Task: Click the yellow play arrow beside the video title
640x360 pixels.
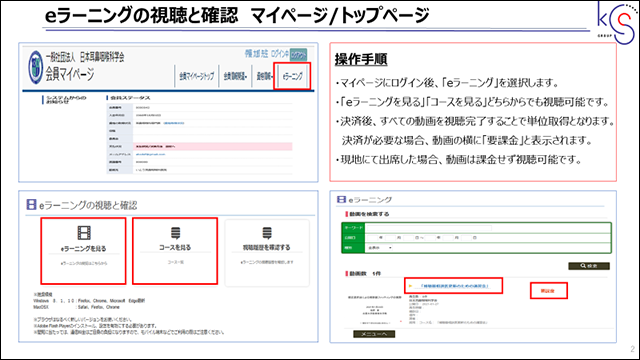Action: (410, 286)
